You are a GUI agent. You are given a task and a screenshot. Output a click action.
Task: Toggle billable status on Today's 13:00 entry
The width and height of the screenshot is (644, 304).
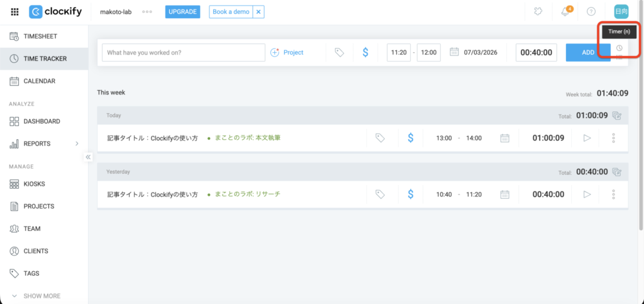(410, 138)
